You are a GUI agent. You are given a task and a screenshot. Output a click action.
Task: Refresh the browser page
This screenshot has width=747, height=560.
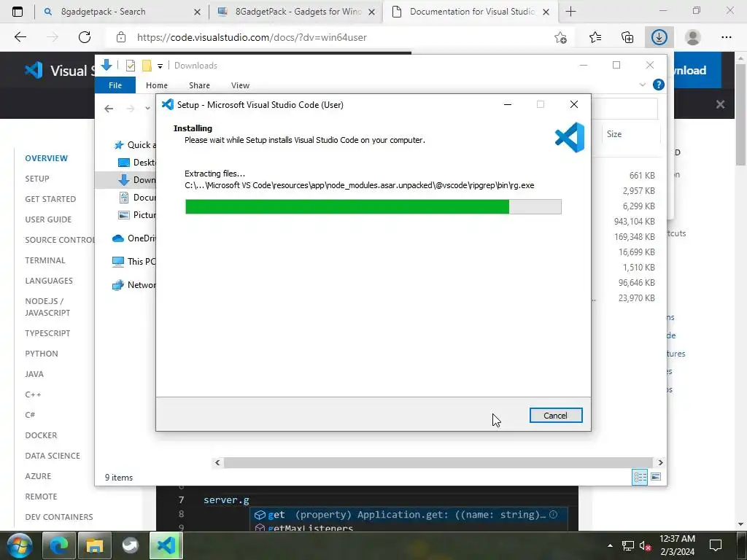(85, 37)
